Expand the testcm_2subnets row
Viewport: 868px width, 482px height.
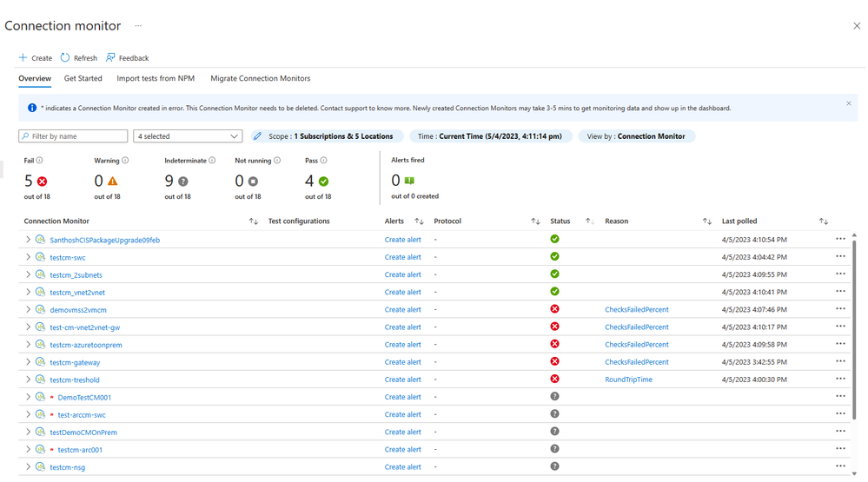tap(28, 274)
